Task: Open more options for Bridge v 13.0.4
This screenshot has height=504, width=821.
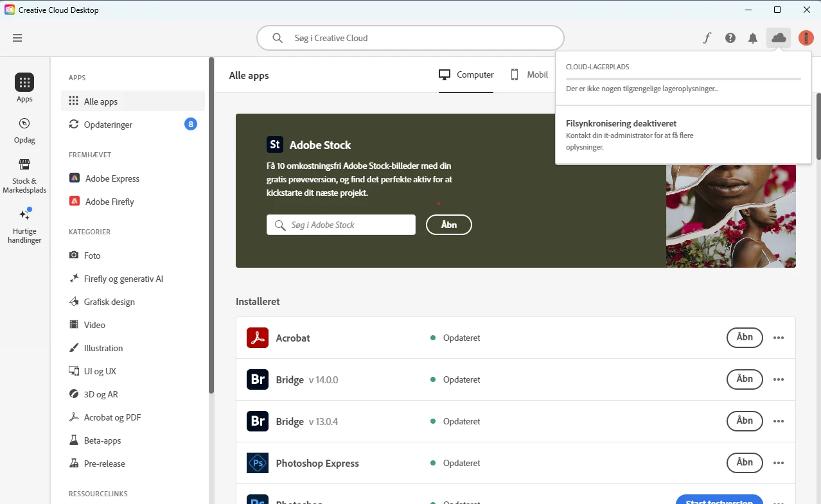Action: 779,421
